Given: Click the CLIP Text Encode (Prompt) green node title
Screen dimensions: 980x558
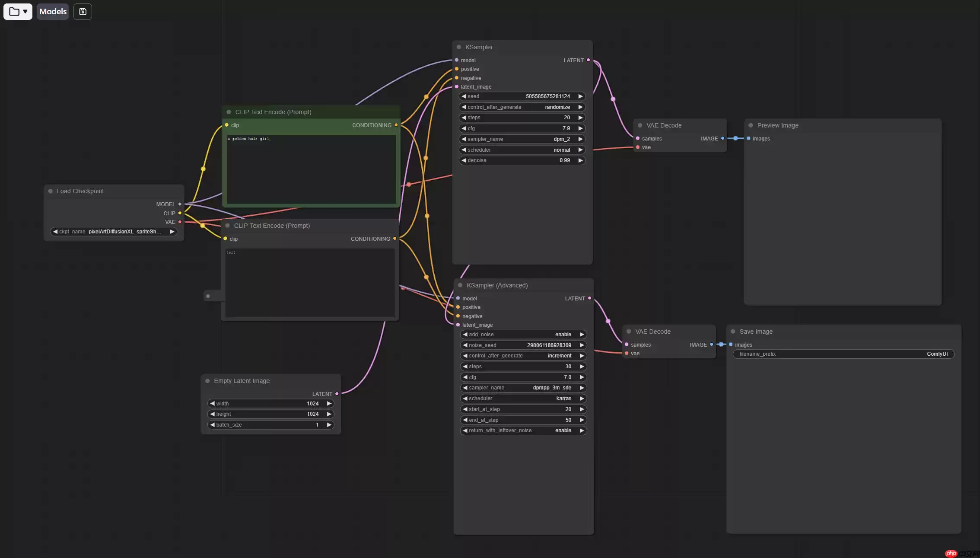Looking at the screenshot, I should [273, 112].
